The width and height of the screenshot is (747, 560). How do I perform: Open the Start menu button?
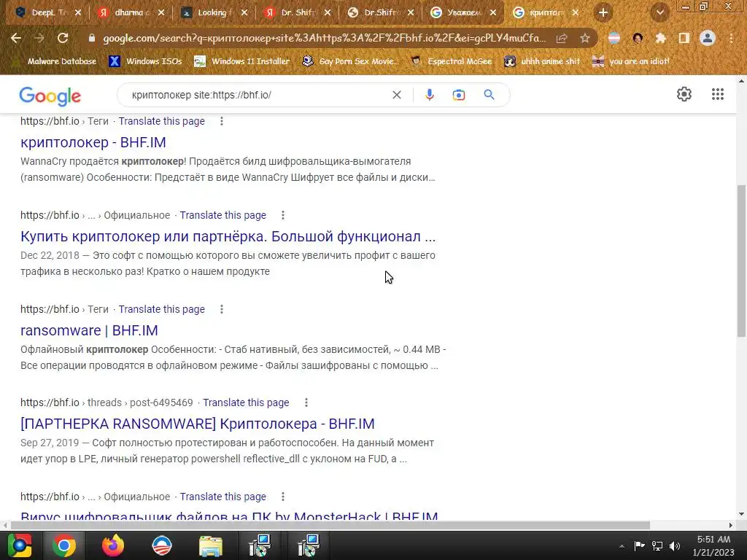19,545
